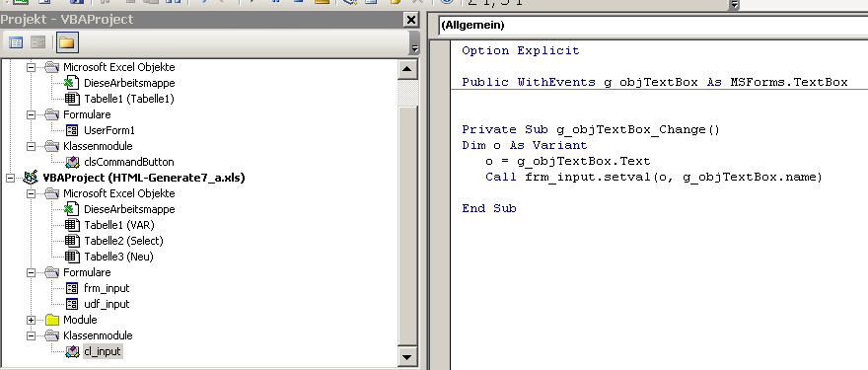Click the o = g_objTextBox.Text line

point(567,161)
